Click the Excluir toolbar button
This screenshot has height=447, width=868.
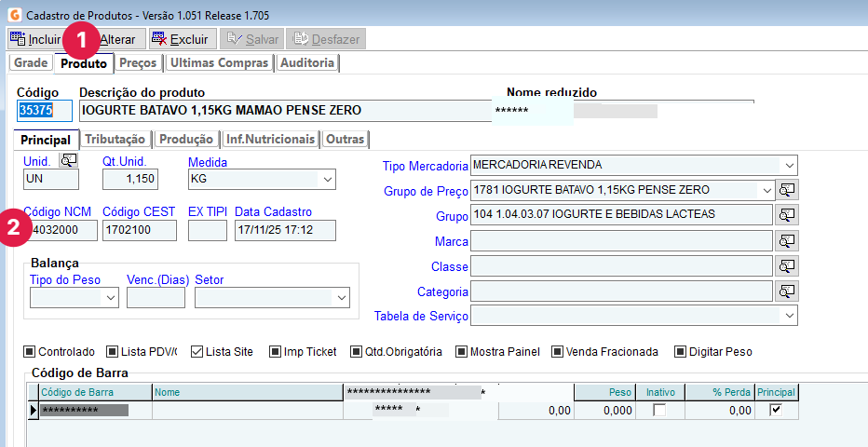coord(181,39)
